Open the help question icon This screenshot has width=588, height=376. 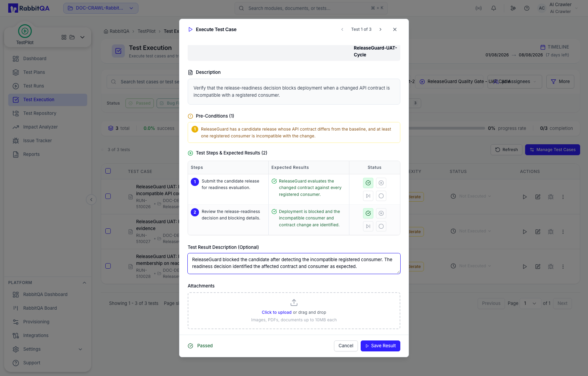[527, 8]
